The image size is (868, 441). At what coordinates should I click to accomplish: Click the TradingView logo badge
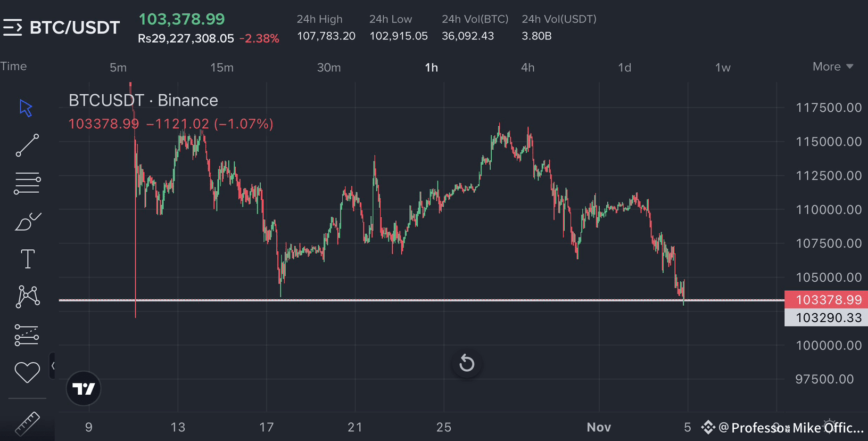point(84,388)
